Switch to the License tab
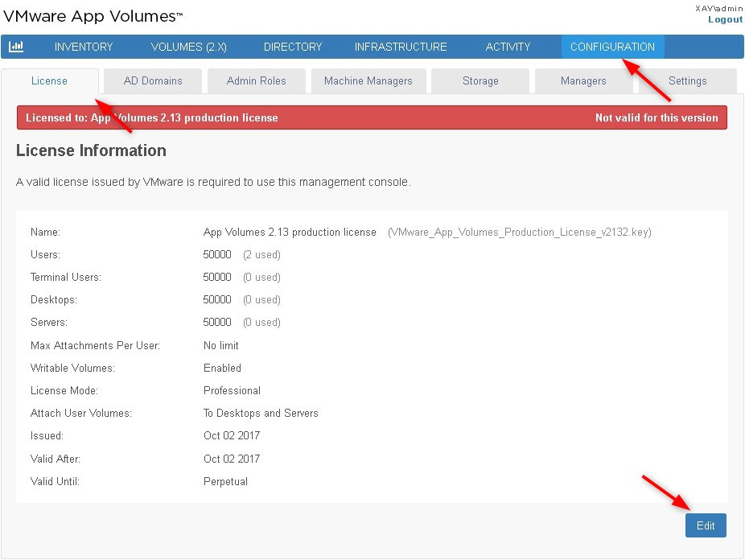Screen dimensions: 745x560 pos(49,80)
